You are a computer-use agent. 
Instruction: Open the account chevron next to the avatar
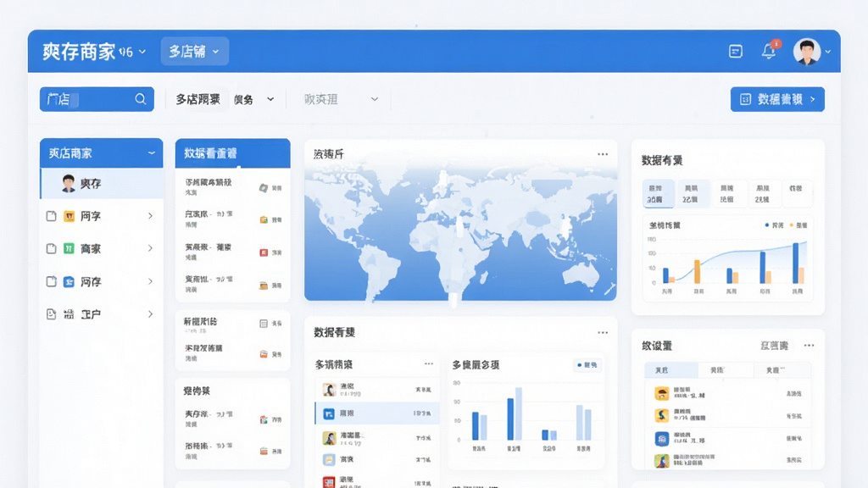(x=827, y=52)
